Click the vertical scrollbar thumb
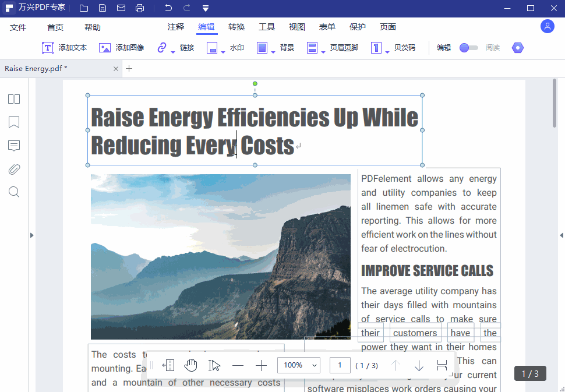The height and width of the screenshot is (392, 565). pos(555,103)
